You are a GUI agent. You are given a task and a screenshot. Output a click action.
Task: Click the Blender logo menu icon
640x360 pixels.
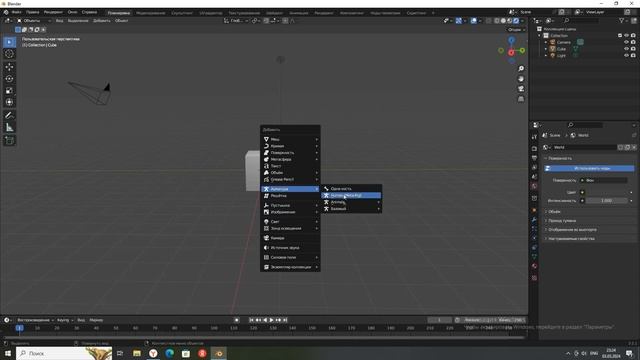coord(6,12)
